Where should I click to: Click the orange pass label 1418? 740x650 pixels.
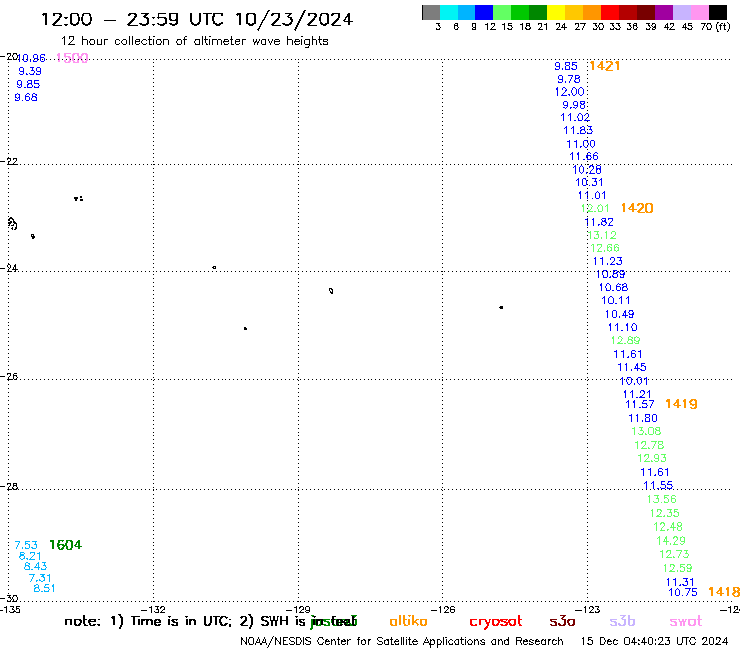coord(723,592)
